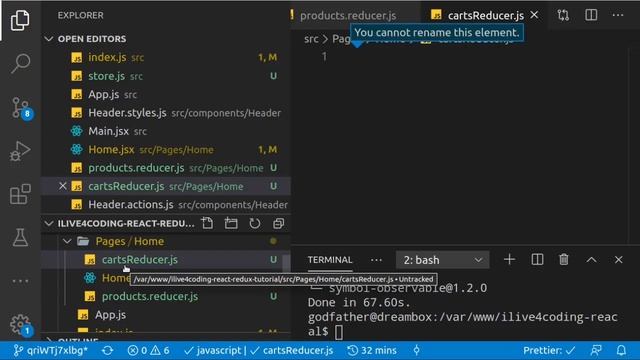This screenshot has width=640, height=360.
Task: Click the explorer vertical scrollbar
Action: pos(287,263)
